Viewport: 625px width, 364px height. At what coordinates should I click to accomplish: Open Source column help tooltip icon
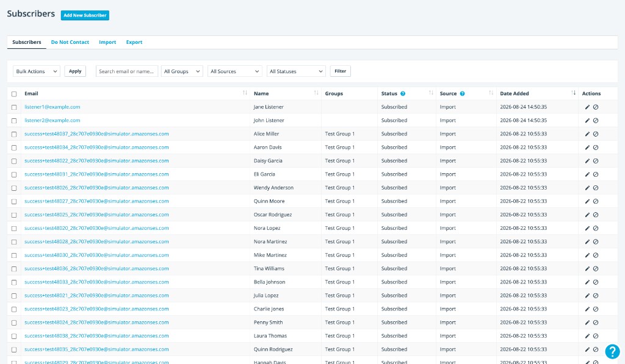click(463, 93)
